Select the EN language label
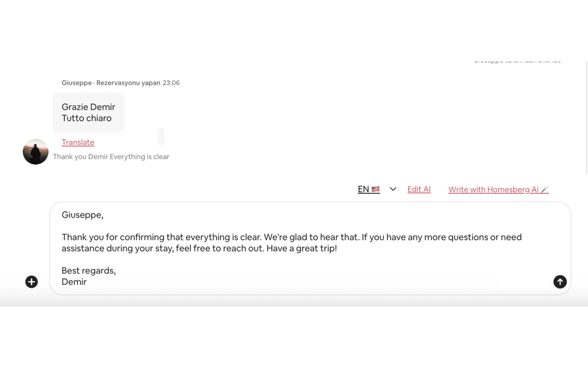Viewport: 588px width, 368px height. click(363, 189)
